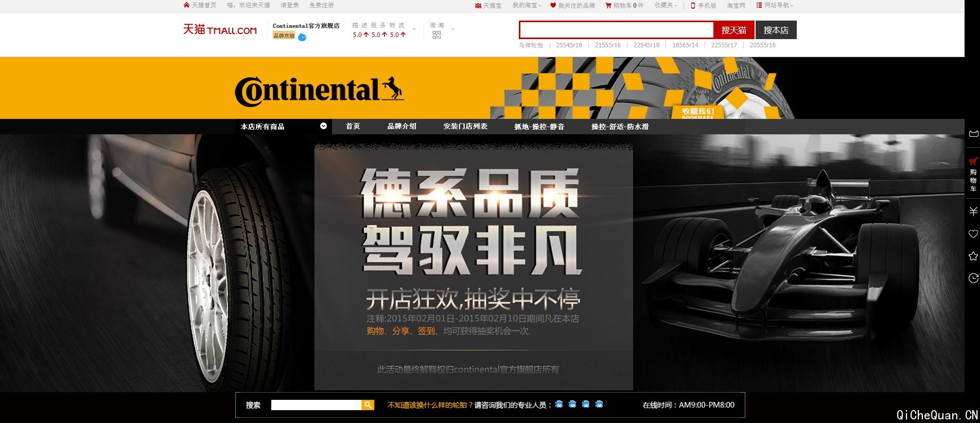Click the hot search term 马牌轮胎
This screenshot has height=423, width=980.
(x=531, y=45)
